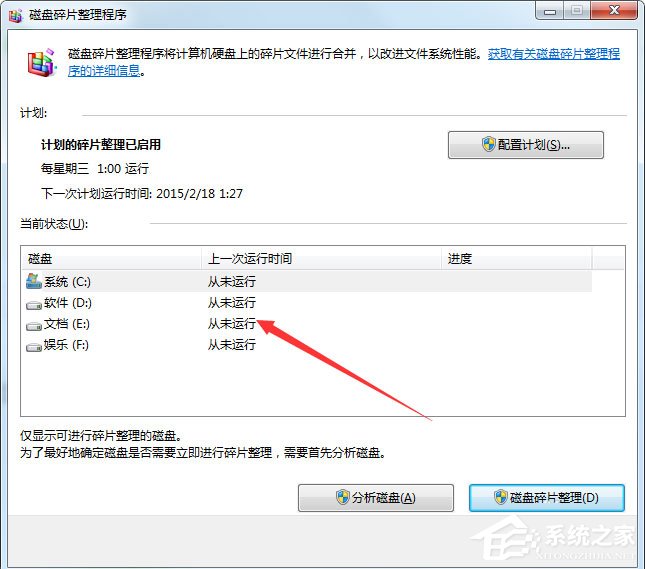Viewport: 645px width, 569px height.
Task: Click 从未运行 in the 系统 (C:) row
Action: coord(231,281)
